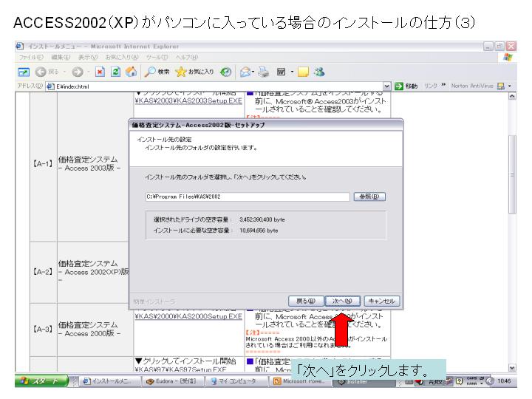
Task: Open the Norton AntiVirus dropdown arrow
Action: [510, 86]
